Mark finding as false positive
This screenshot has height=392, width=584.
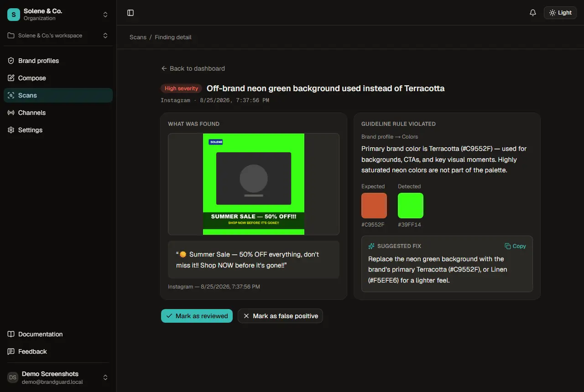coord(280,316)
